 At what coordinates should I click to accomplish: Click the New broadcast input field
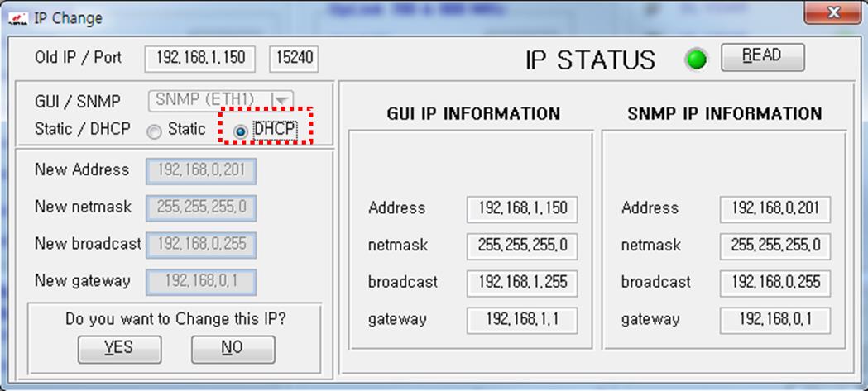coord(201,245)
